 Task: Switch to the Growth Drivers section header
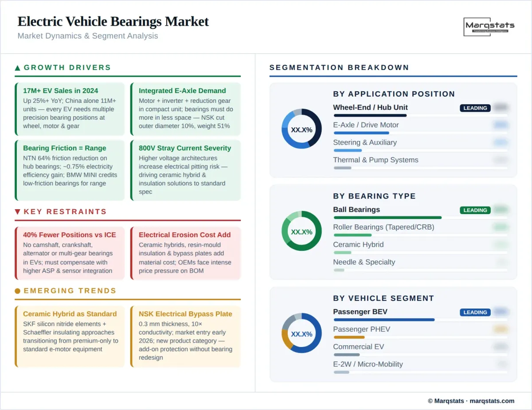point(67,67)
